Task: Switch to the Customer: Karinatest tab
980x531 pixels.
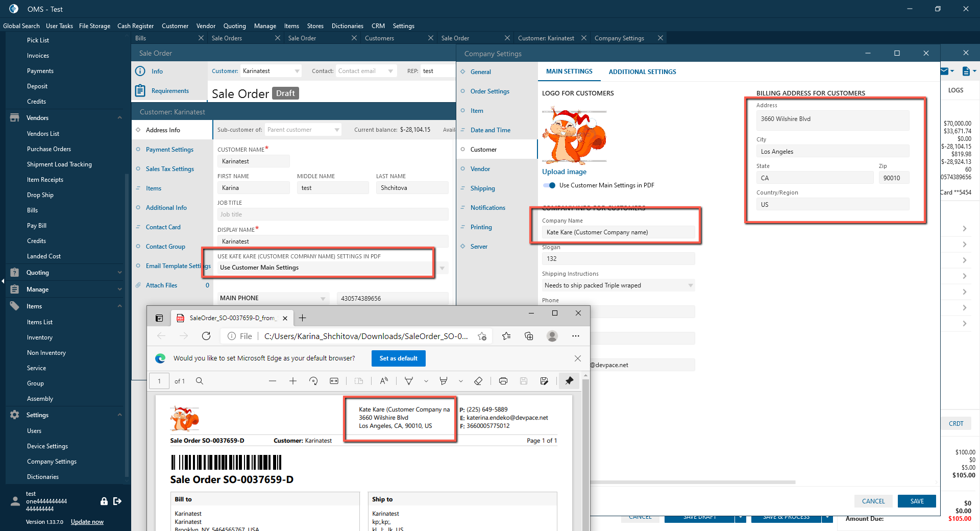Action: (546, 38)
